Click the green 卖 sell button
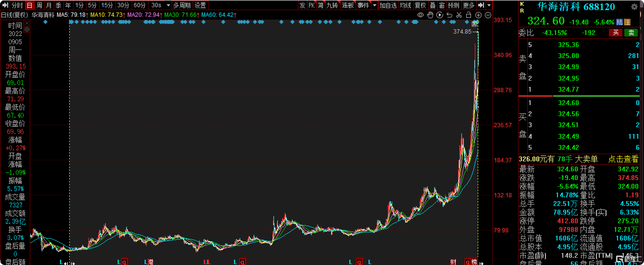 pyautogui.click(x=631, y=33)
